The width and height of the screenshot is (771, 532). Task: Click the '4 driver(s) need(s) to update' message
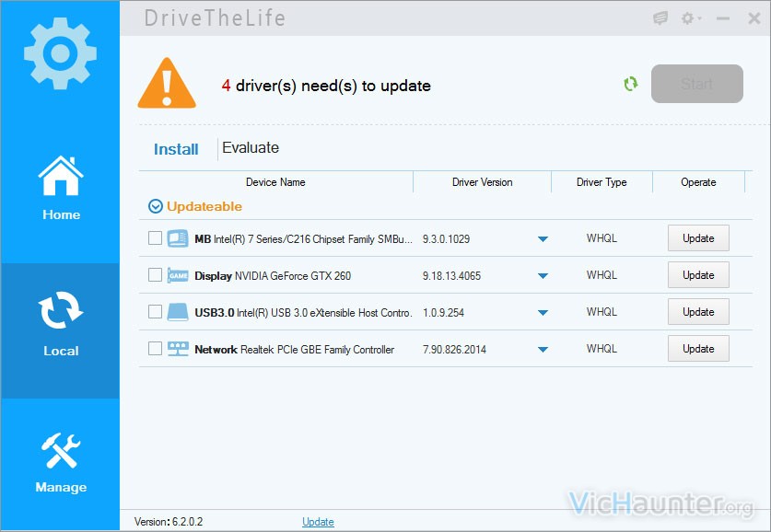coord(326,86)
